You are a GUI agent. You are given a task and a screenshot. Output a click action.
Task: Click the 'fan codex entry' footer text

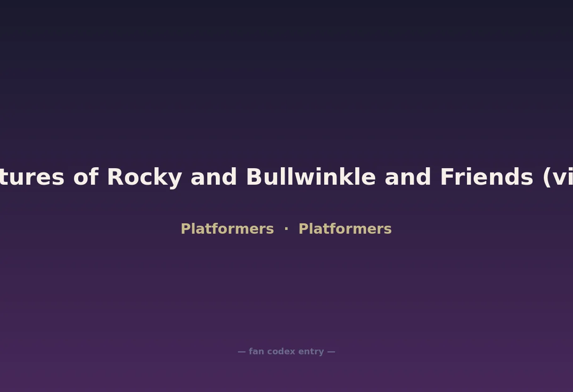point(286,351)
